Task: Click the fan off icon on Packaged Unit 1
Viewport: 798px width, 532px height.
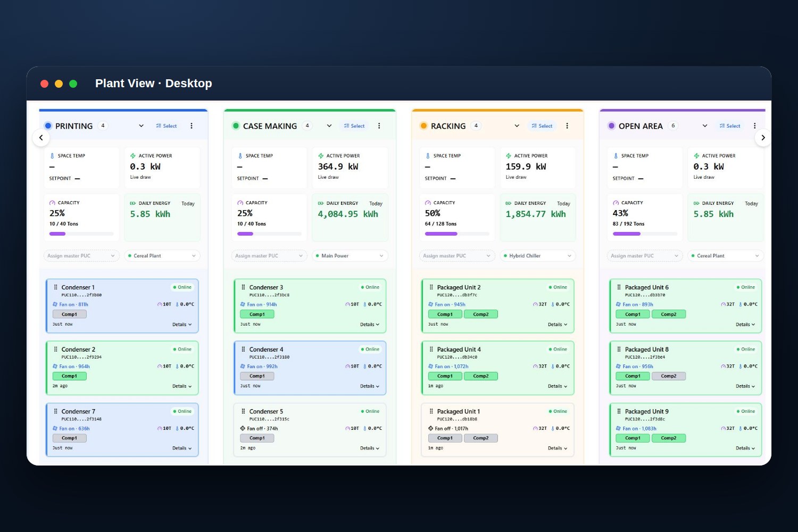Action: pos(431,428)
